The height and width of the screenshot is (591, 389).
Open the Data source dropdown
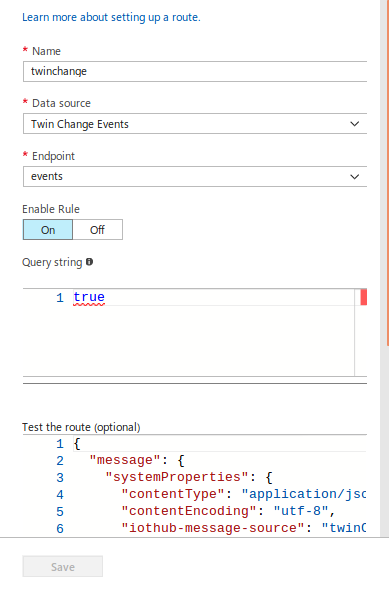point(195,124)
